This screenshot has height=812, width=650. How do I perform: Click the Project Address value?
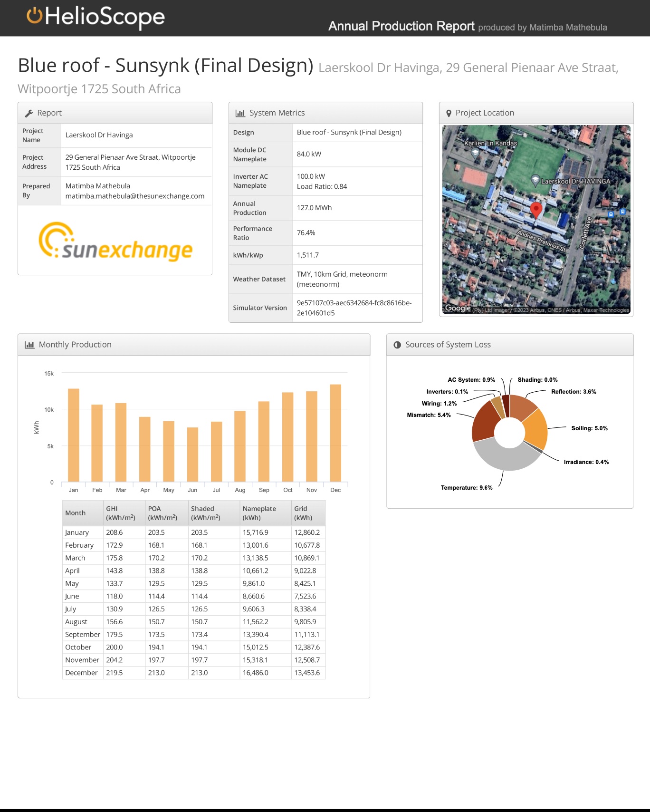[131, 162]
